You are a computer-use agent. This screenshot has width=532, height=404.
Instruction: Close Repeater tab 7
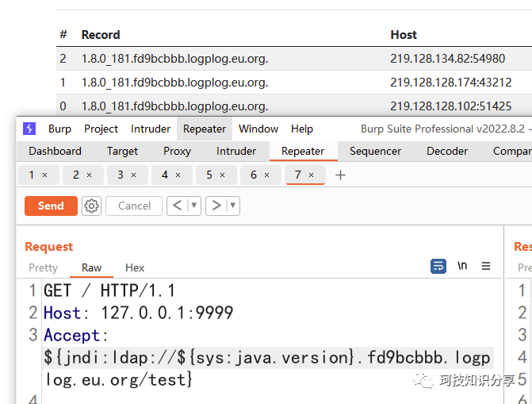pos(311,175)
